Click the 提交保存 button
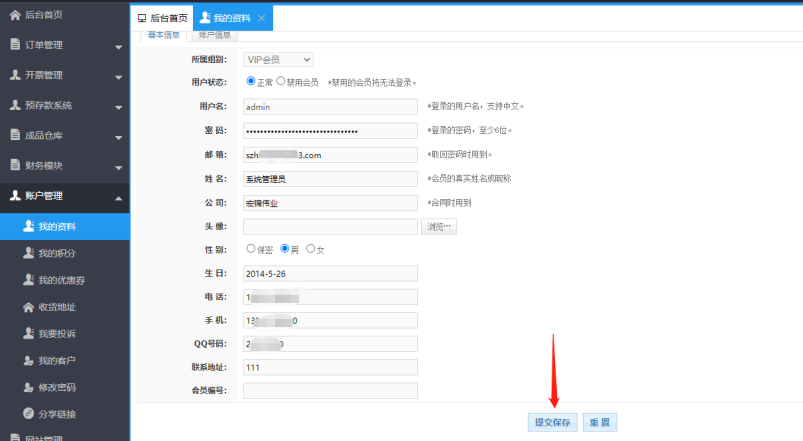This screenshot has width=803, height=441. (x=552, y=423)
